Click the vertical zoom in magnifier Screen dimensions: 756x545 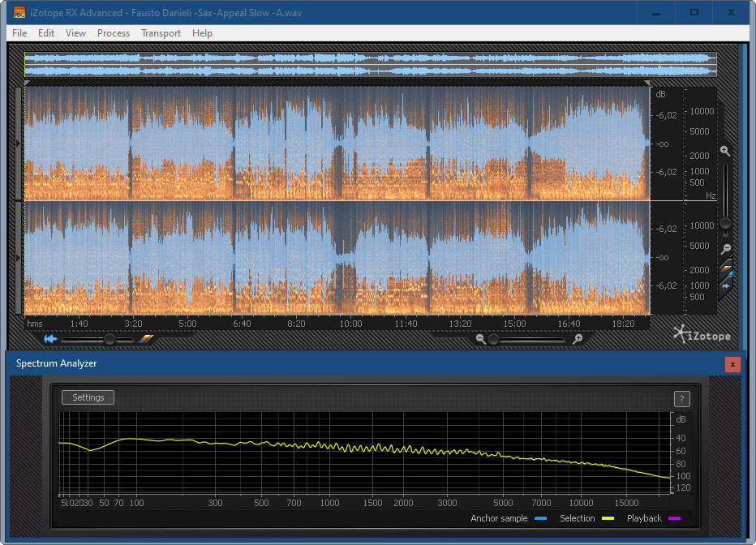[725, 152]
